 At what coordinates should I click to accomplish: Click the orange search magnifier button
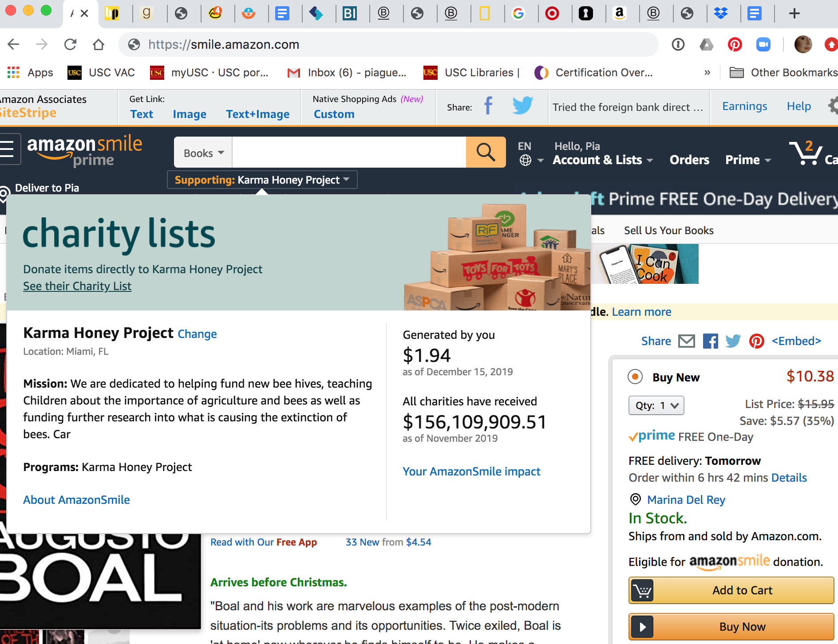[x=486, y=152]
